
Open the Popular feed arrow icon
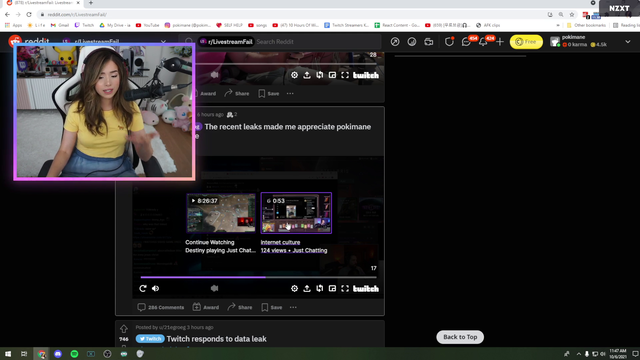click(395, 42)
